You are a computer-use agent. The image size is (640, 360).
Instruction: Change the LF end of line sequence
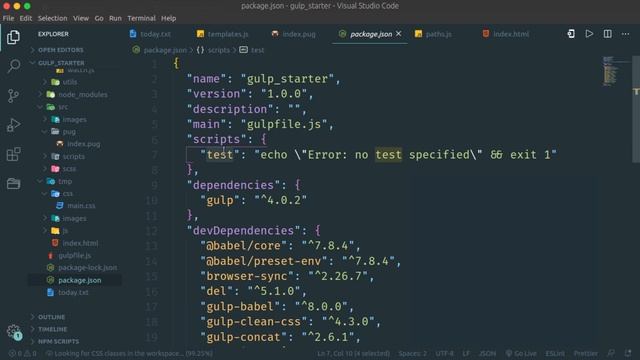click(x=466, y=353)
